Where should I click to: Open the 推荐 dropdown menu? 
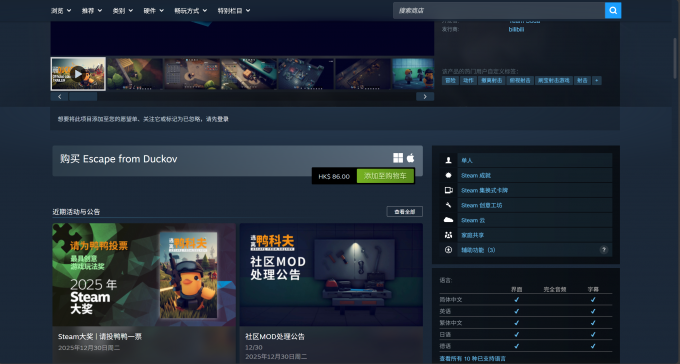92,11
